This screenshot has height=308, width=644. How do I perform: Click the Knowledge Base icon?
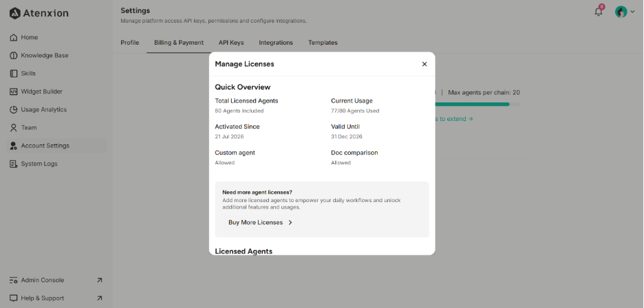13,56
